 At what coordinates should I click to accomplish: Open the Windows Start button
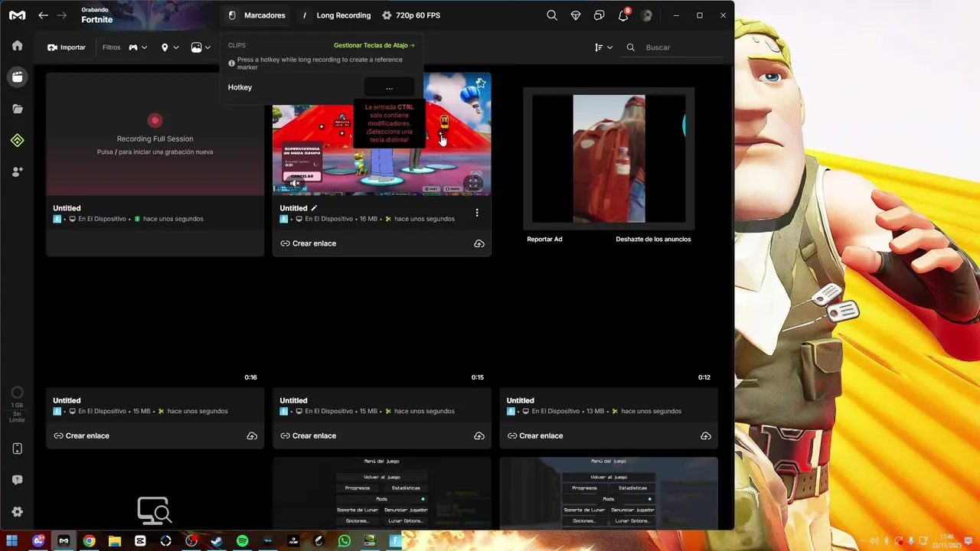(x=12, y=540)
